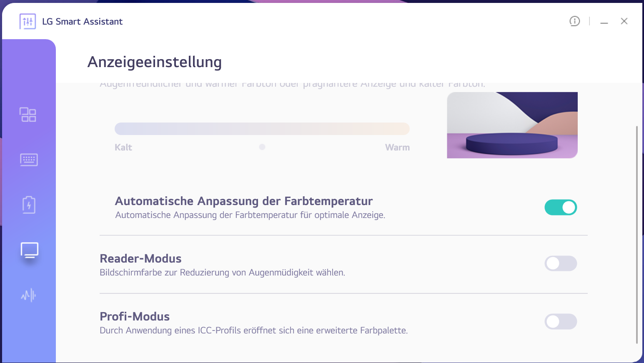Turn on the Profi-Modus switch
This screenshot has height=363, width=644.
point(561,321)
